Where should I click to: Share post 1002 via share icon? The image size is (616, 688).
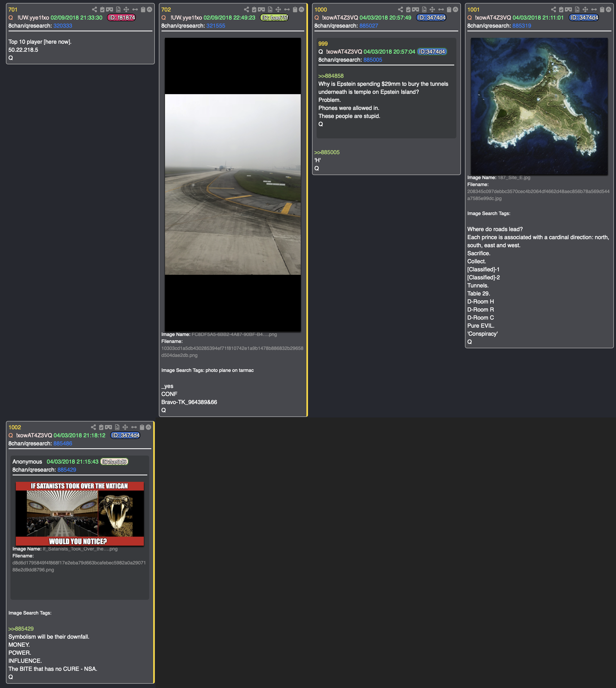pos(93,427)
